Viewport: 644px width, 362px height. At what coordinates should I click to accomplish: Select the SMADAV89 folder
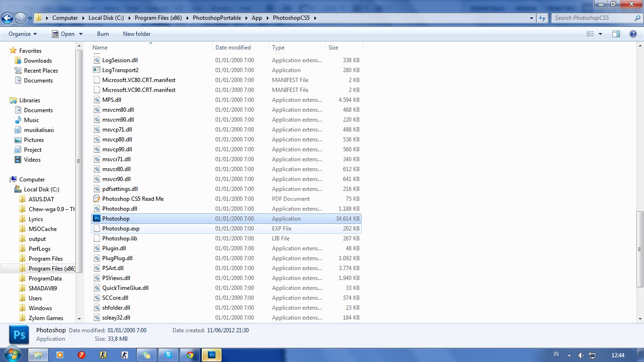42,288
